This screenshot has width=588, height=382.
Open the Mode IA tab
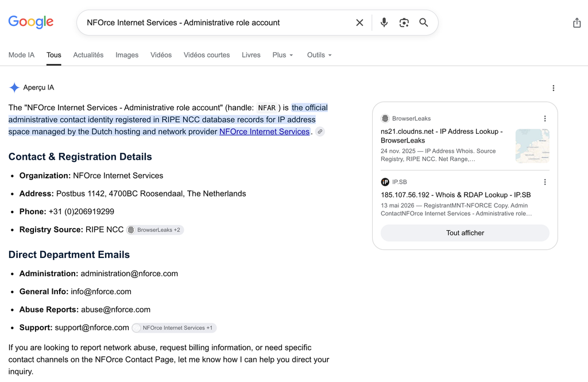pos(21,55)
